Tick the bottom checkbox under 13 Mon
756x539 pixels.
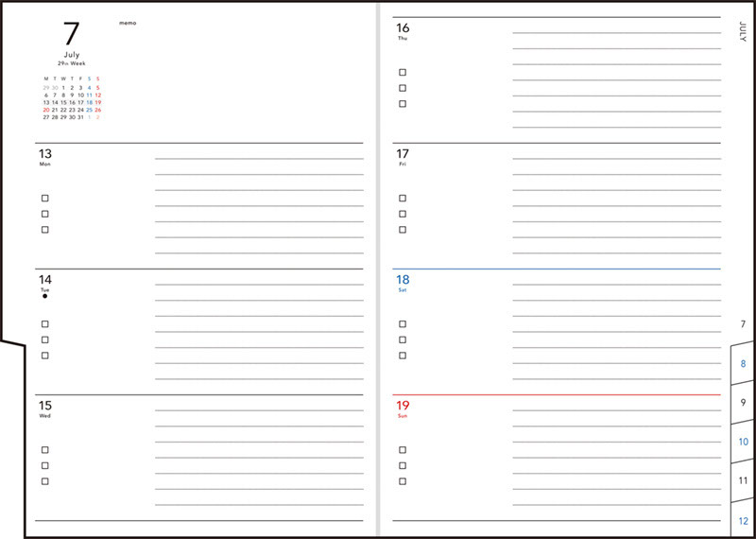[x=44, y=230]
